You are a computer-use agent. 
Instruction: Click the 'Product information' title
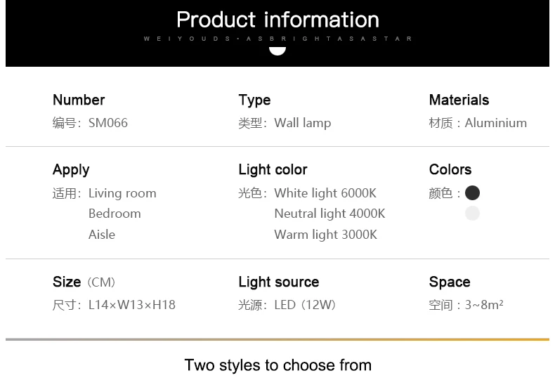[277, 20]
